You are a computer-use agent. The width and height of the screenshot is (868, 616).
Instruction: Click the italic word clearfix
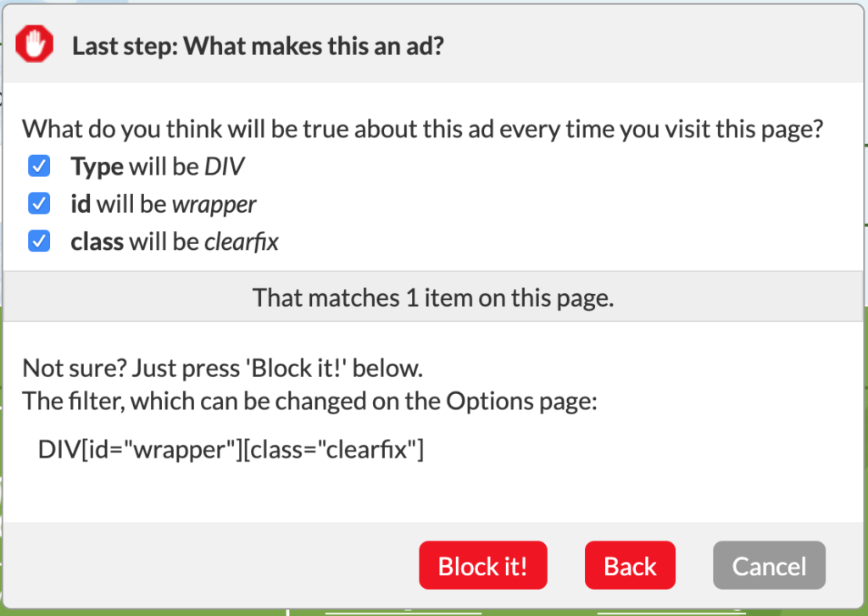coord(242,241)
